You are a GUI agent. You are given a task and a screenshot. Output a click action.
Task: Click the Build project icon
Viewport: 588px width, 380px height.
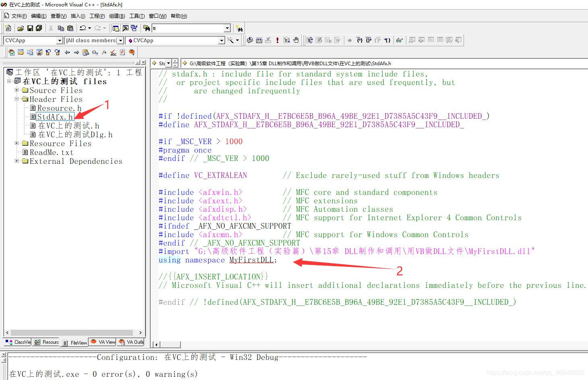259,40
